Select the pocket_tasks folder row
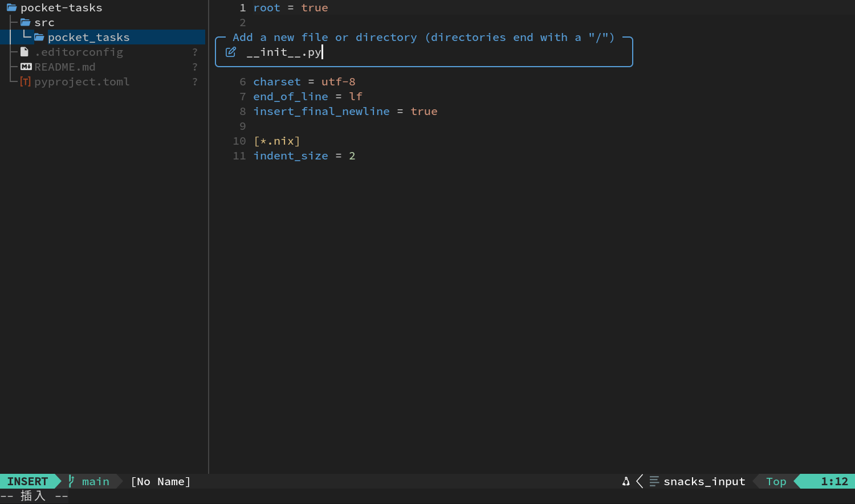The image size is (855, 504). (103, 37)
